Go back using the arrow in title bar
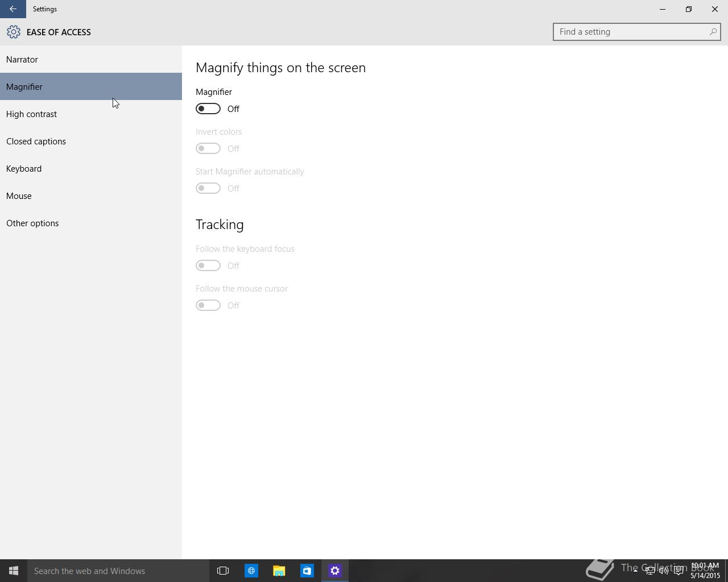The width and height of the screenshot is (728, 582). pyautogui.click(x=13, y=9)
